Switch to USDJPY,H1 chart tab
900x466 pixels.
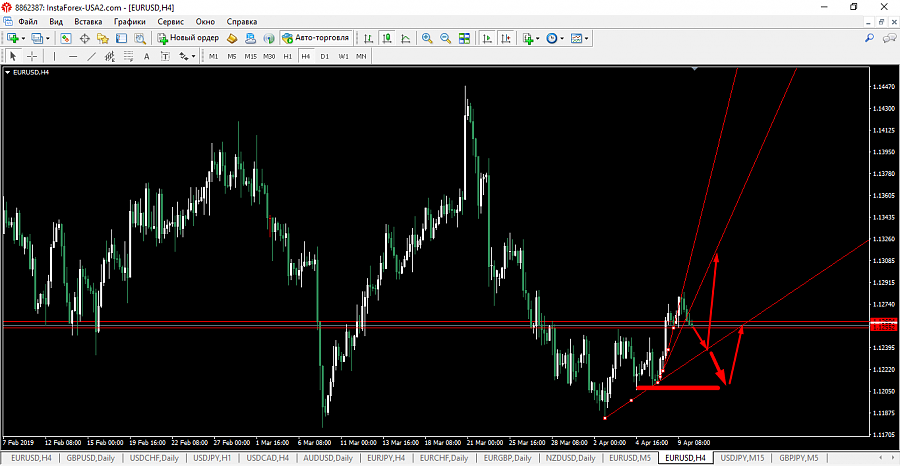(212, 458)
